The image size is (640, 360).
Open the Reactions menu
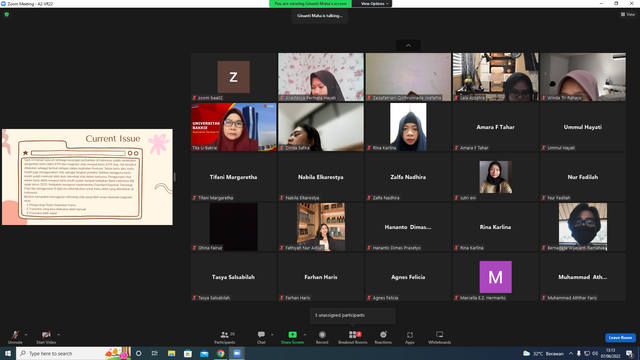[383, 337]
